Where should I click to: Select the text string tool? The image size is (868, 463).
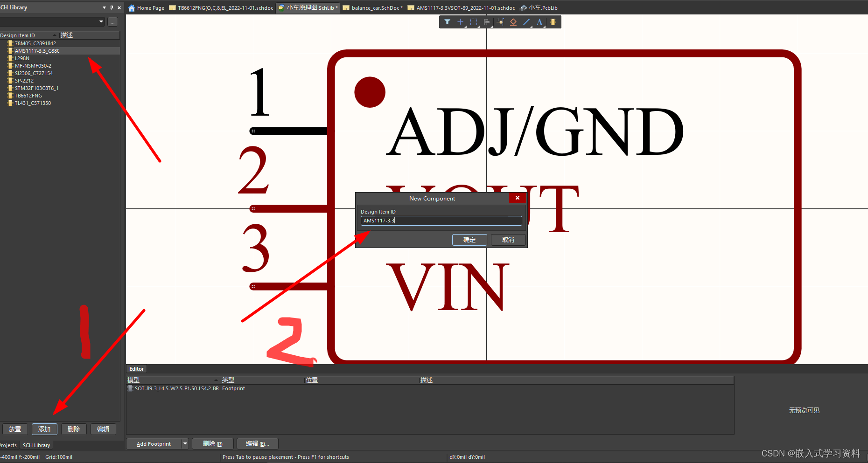click(539, 22)
